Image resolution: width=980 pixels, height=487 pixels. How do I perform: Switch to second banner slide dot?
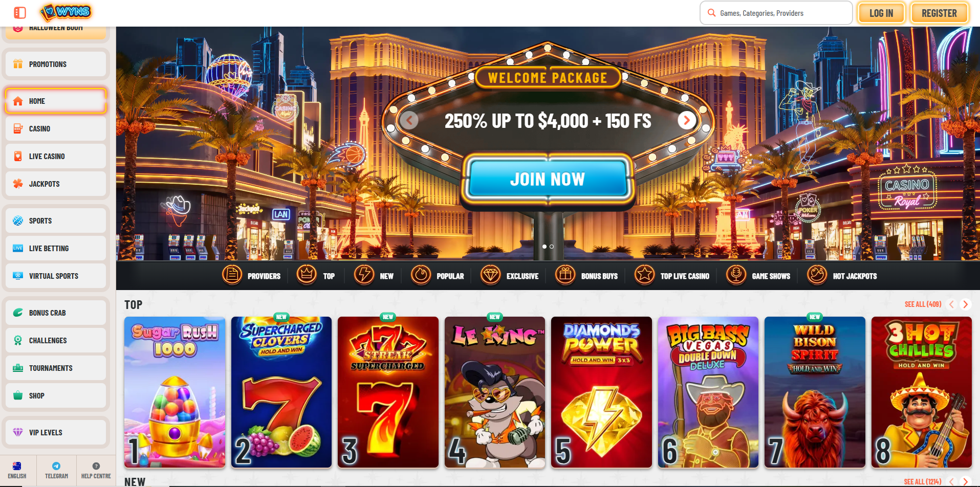[x=552, y=247]
